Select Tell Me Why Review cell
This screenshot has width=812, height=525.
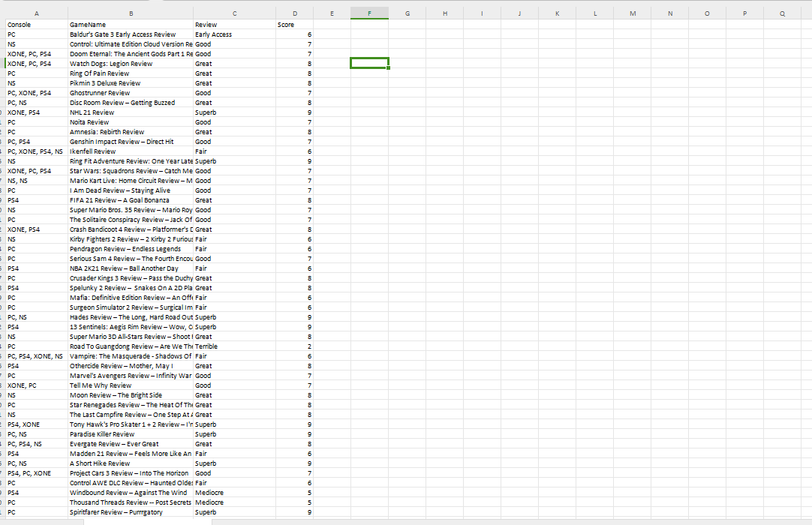tap(131, 385)
